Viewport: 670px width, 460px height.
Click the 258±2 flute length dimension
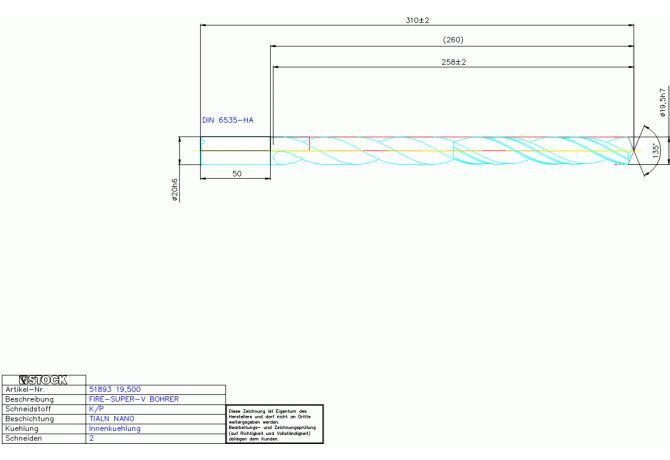453,62
